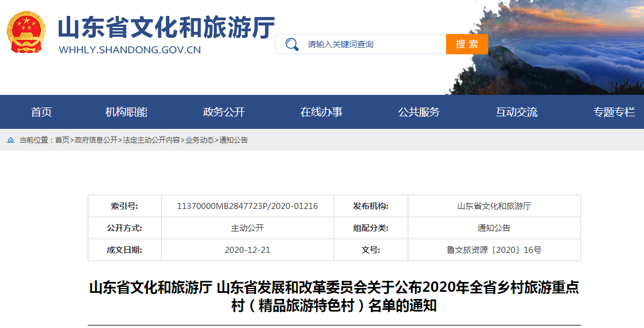Follow the 法定主动公开内容 breadcrumb link

[151, 140]
